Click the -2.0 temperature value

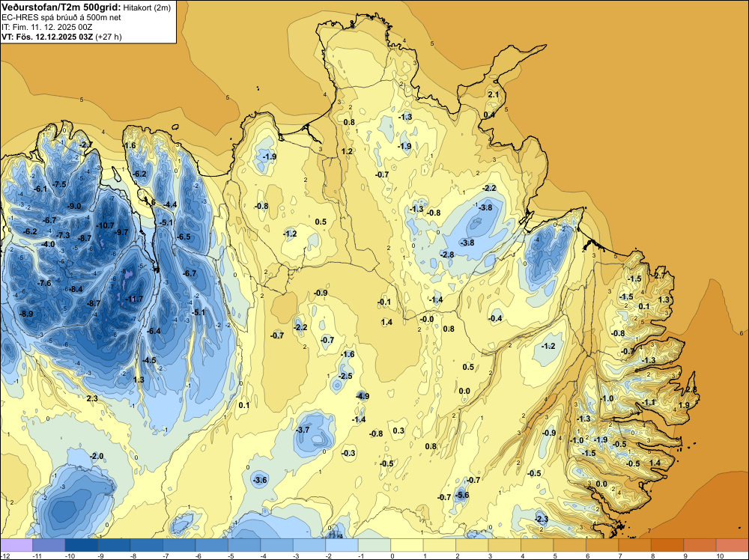[97, 457]
